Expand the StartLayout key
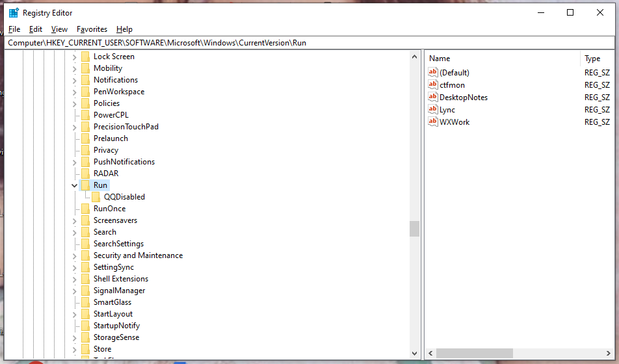Viewport: 619px width, 364px height. pyautogui.click(x=74, y=315)
